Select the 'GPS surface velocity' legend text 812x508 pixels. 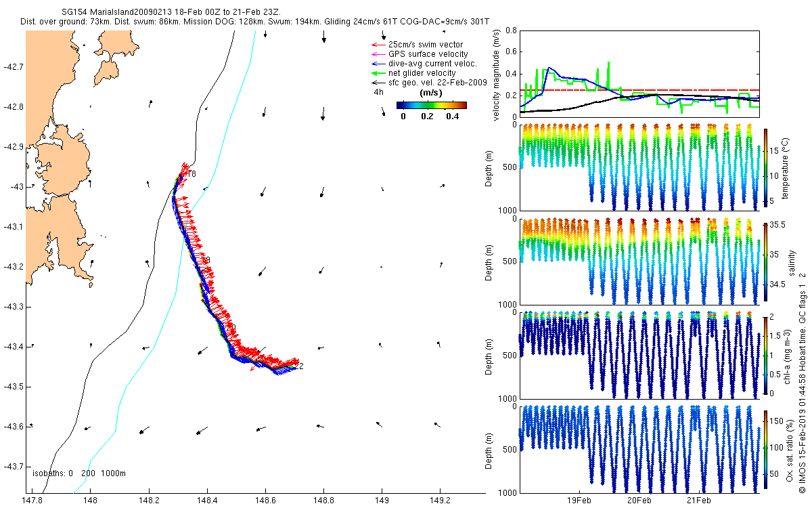(x=428, y=54)
